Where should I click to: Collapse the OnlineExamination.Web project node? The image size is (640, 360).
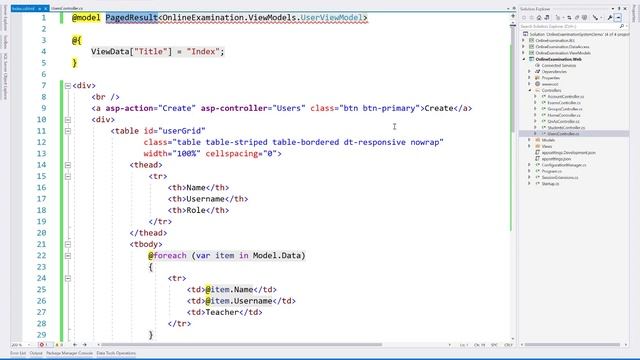click(x=524, y=59)
